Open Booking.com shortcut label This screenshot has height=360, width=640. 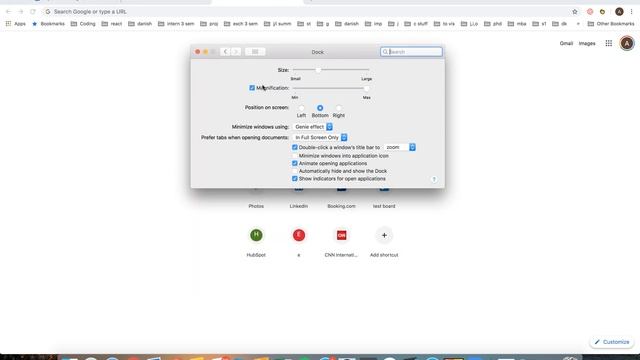[x=341, y=206]
